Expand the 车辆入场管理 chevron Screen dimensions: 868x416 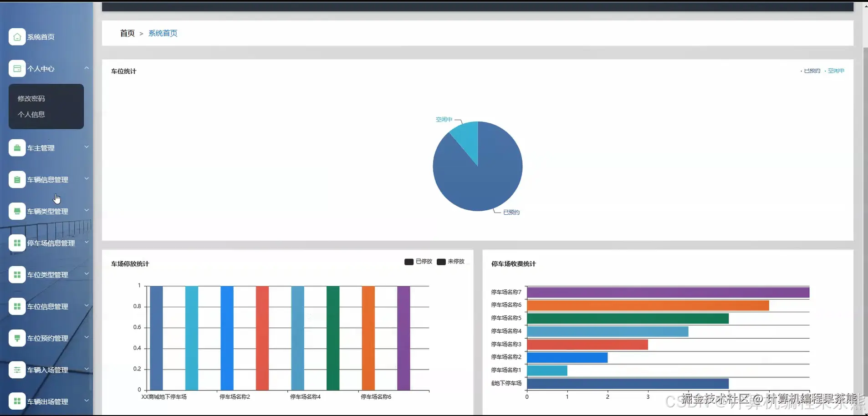click(x=87, y=369)
